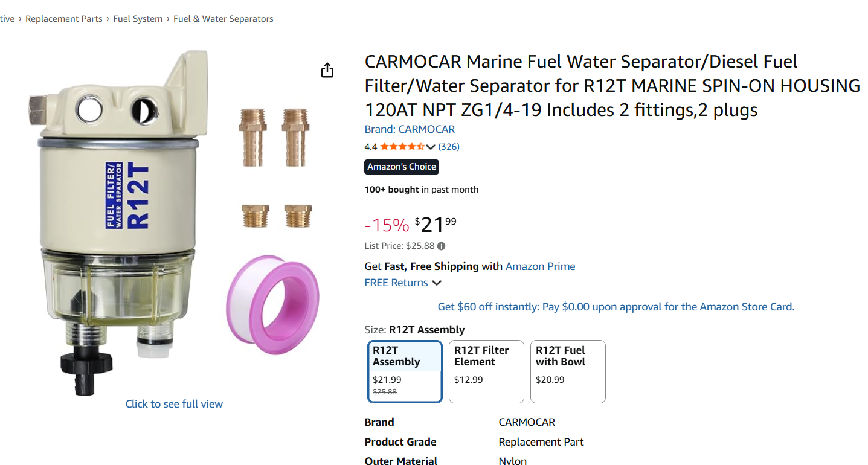Click the pink thread seal tape image
This screenshot has width=868, height=465.
272,297
